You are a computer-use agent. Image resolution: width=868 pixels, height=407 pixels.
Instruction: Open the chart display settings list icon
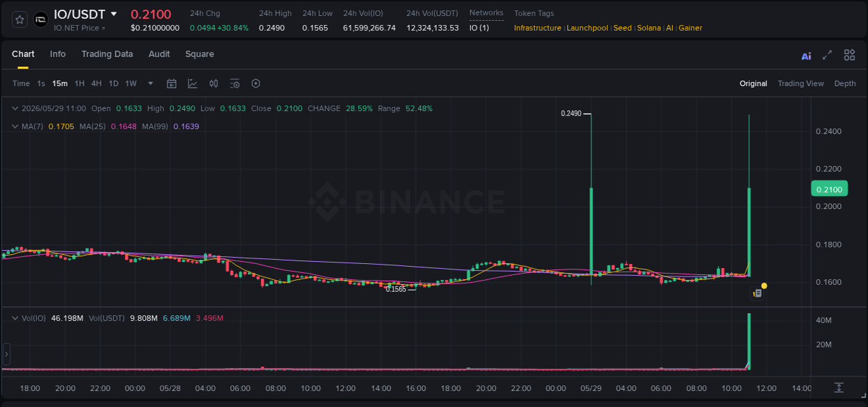tap(235, 83)
